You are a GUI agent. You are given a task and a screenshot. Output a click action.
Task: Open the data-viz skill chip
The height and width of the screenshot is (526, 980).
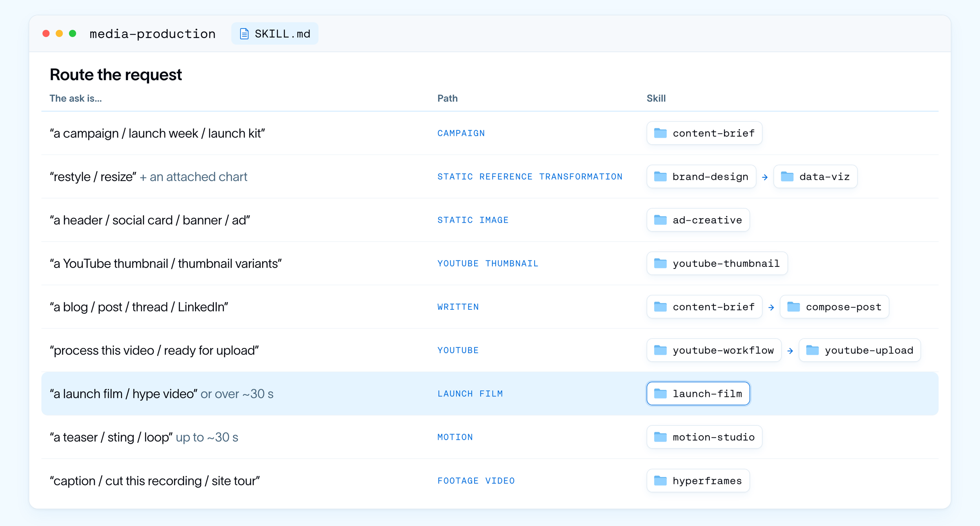[815, 177]
